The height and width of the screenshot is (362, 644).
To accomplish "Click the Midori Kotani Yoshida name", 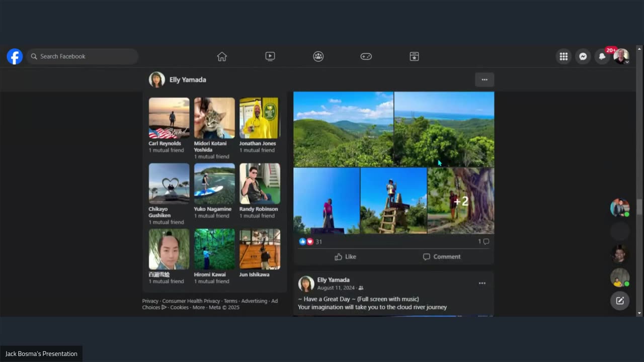I will pos(210,146).
